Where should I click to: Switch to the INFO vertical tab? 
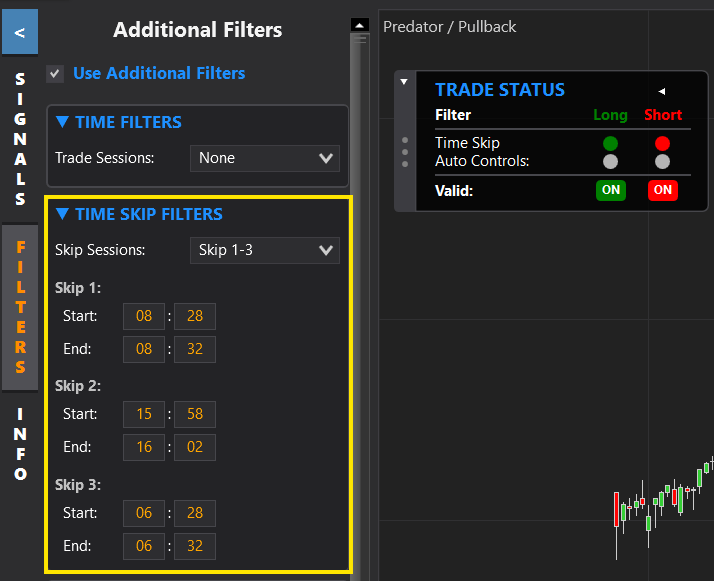tap(20, 444)
